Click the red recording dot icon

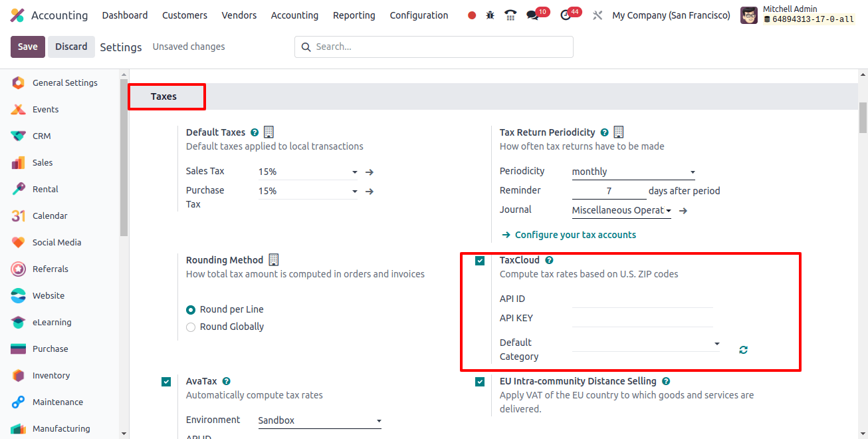tap(472, 15)
